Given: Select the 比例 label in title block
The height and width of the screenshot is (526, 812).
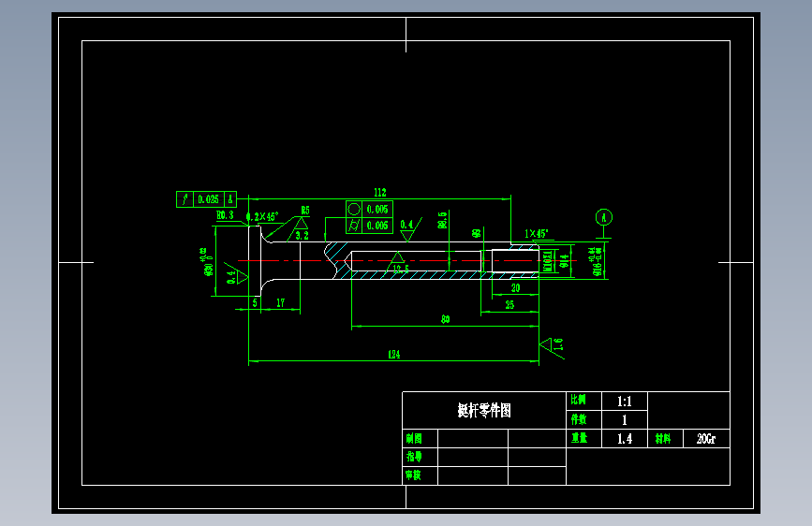Looking at the screenshot, I should click(x=579, y=401).
